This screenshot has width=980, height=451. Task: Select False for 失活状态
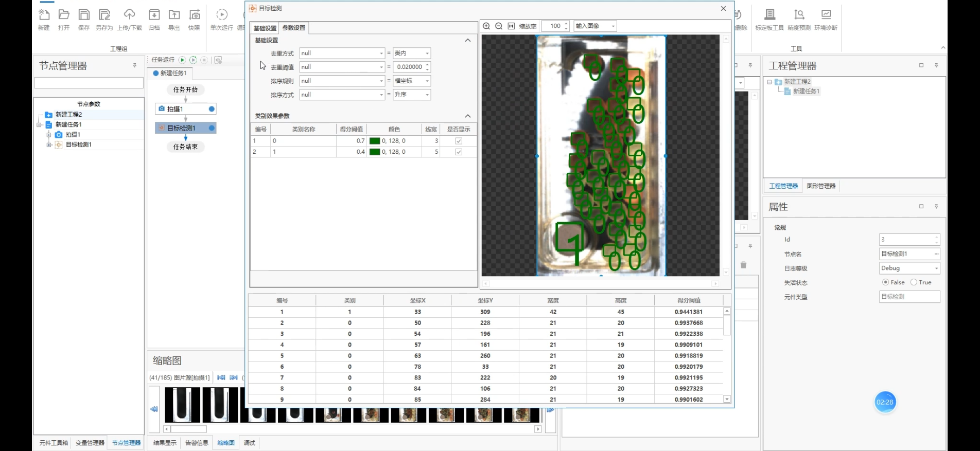coord(885,282)
